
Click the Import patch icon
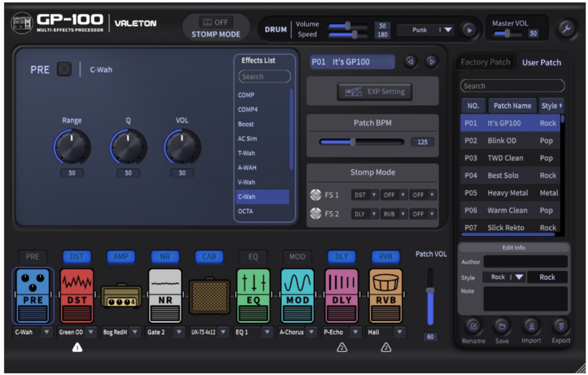(x=531, y=326)
